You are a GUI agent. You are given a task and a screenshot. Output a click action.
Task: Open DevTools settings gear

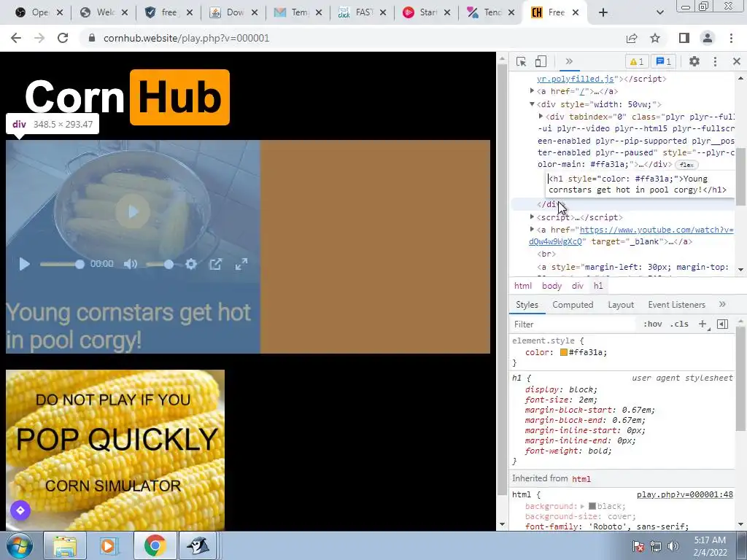(694, 61)
